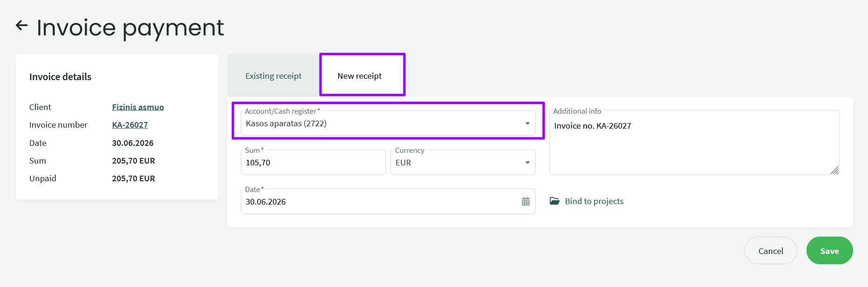The width and height of the screenshot is (868, 287).
Task: Open the Fizinis asmuo client link
Action: point(138,107)
